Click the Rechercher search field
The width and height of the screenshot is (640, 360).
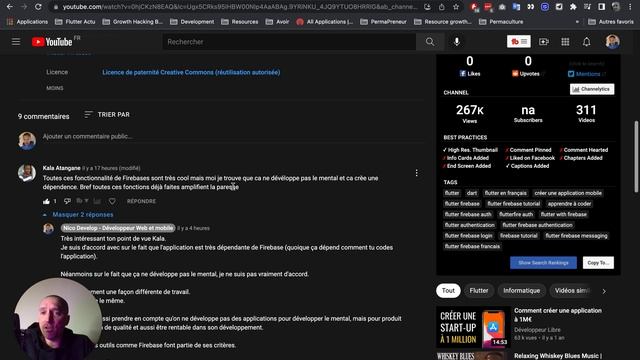point(289,42)
